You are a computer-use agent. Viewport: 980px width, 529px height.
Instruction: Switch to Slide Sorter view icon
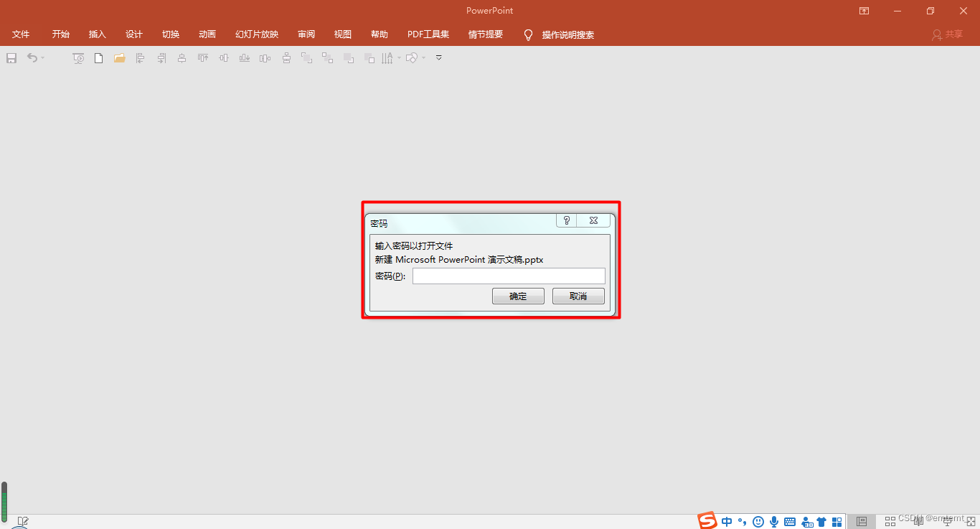(x=890, y=521)
